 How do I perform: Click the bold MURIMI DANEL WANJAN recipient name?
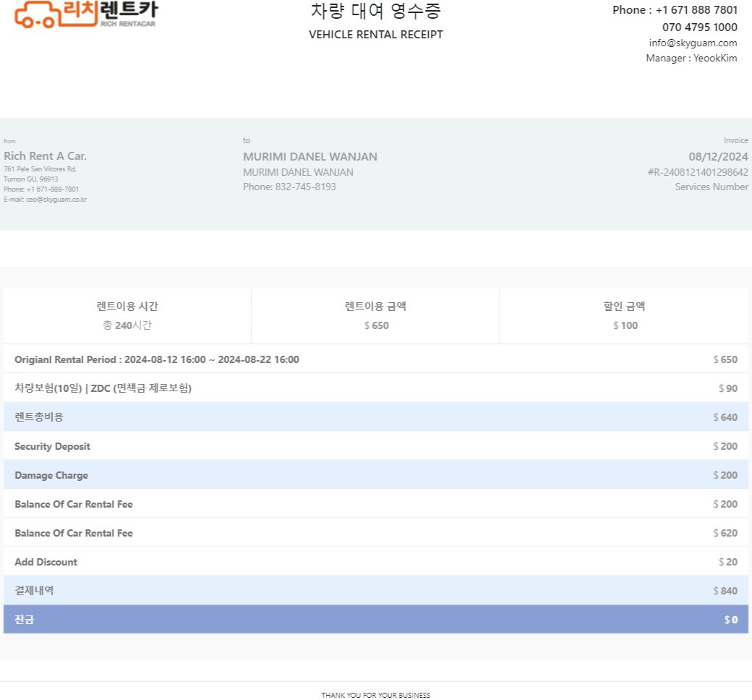(x=309, y=157)
